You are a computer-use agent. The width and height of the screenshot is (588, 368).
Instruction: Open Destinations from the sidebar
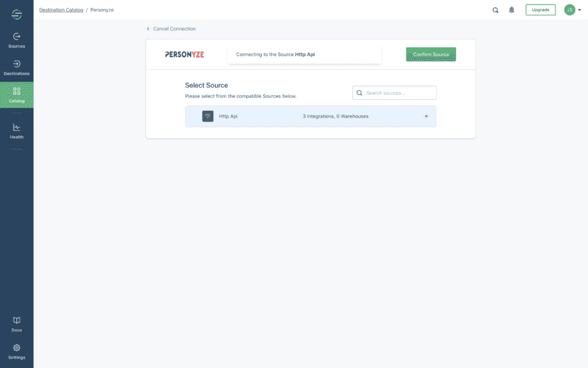pos(16,67)
